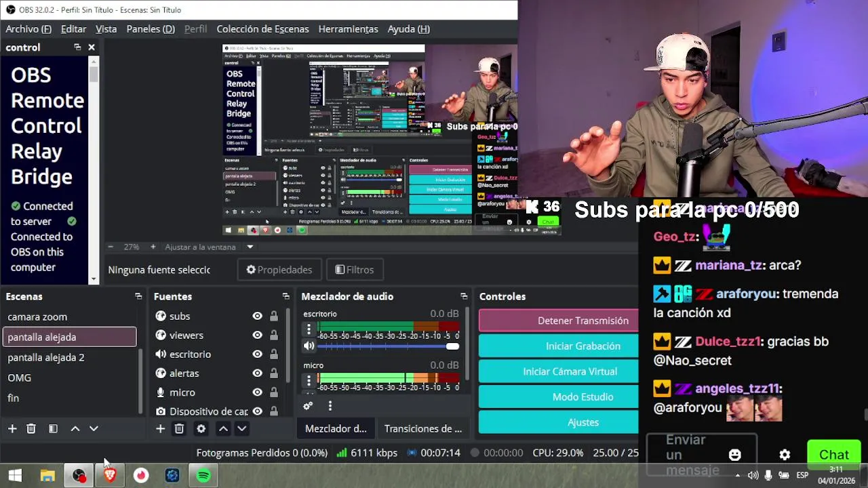Click Detener Transmisión button
The height and width of the screenshot is (488, 868).
(559, 321)
